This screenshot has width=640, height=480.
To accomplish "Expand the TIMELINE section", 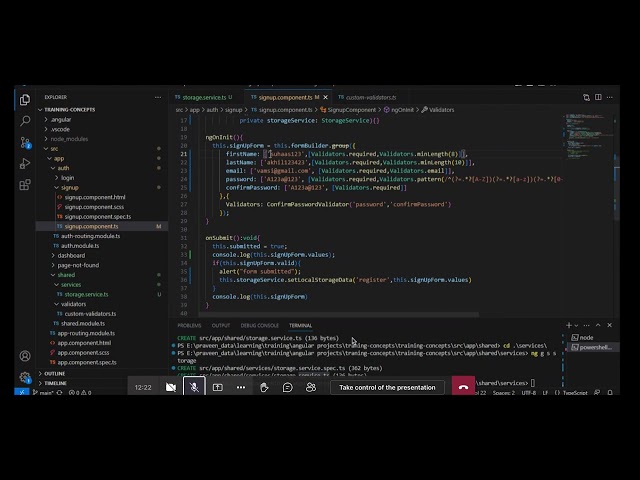I will coord(55,383).
